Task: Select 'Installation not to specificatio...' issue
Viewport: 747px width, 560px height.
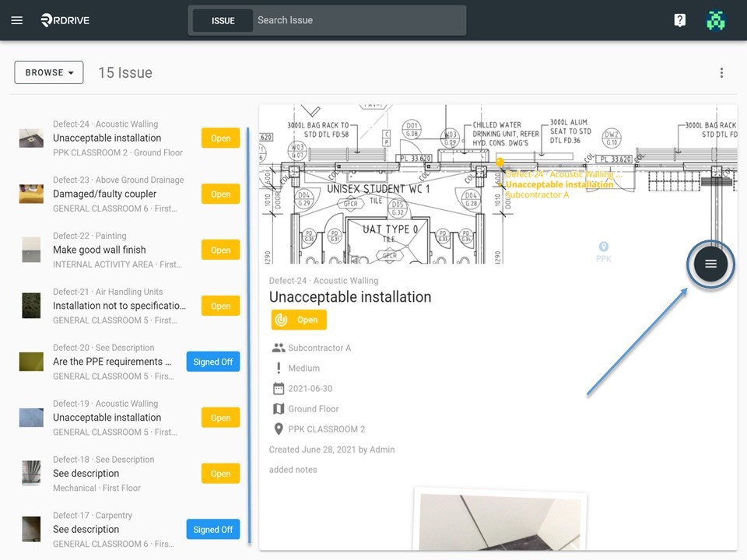Action: pyautogui.click(x=119, y=306)
